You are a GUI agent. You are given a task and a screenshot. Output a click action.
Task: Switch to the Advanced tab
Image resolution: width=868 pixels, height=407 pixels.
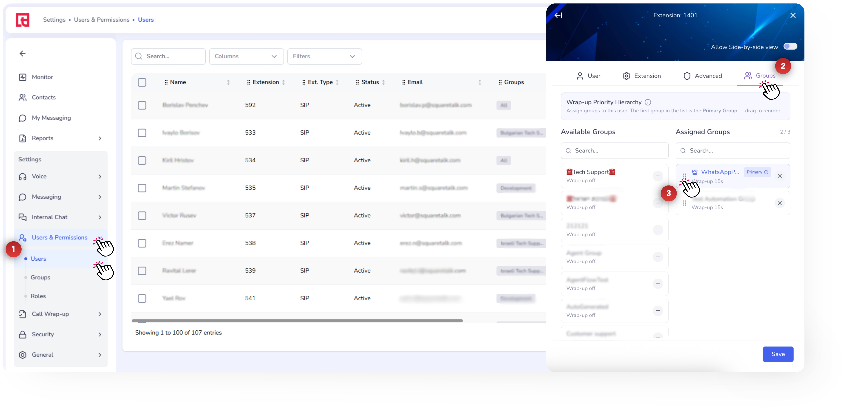point(702,76)
